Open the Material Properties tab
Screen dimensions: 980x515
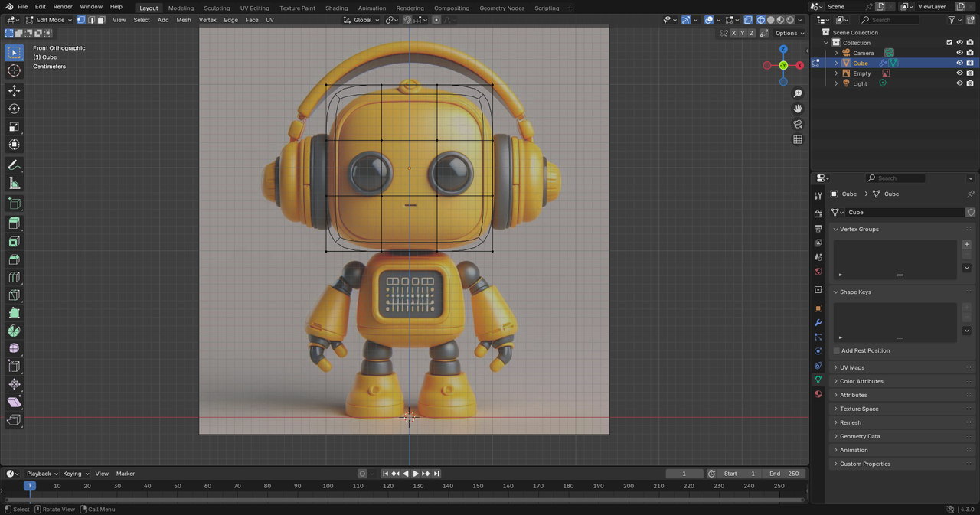(x=818, y=394)
